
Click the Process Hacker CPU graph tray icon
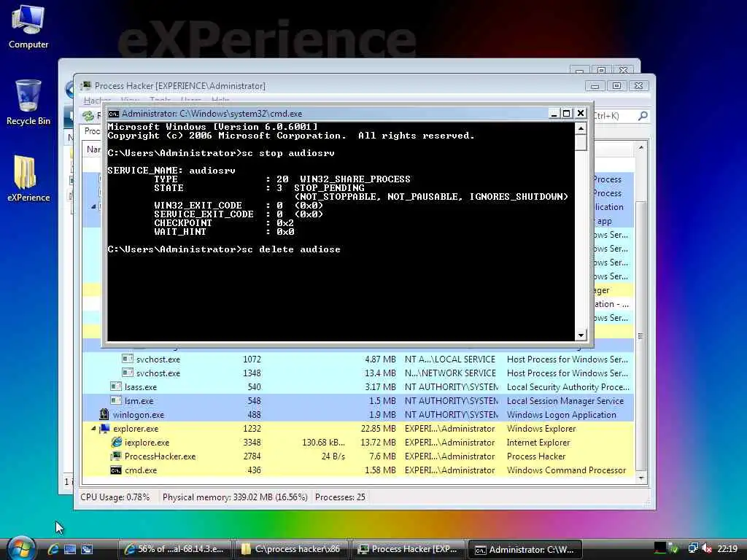point(659,549)
